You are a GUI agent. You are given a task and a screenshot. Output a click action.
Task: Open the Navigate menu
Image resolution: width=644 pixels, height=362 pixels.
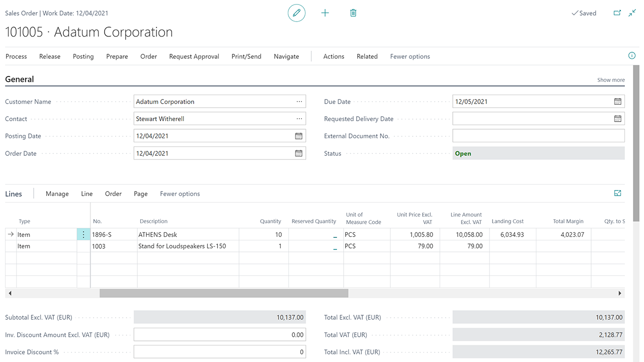tap(286, 56)
